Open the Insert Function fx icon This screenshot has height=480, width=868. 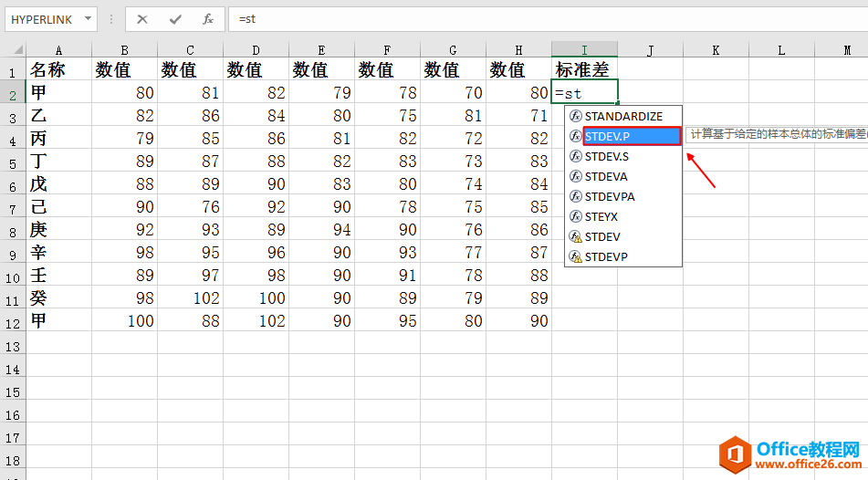point(208,19)
